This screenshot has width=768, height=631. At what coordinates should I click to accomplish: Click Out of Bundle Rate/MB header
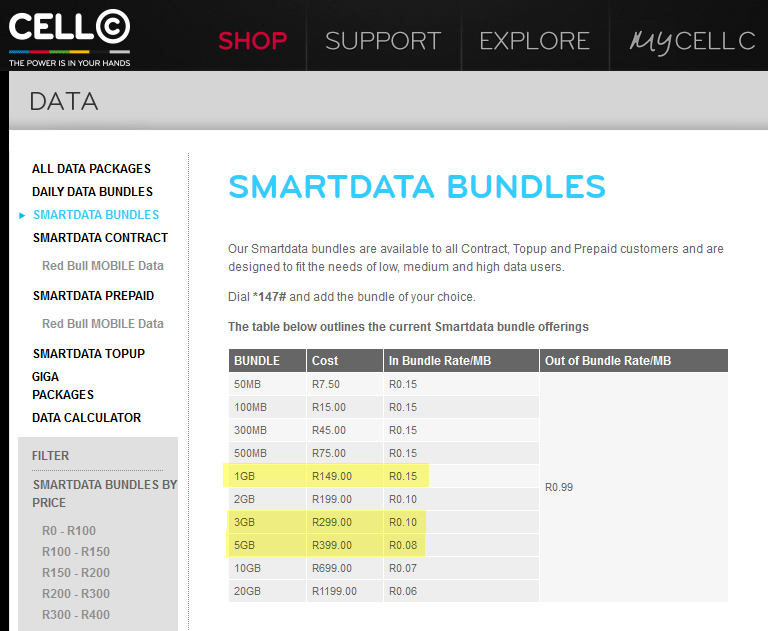tap(634, 361)
